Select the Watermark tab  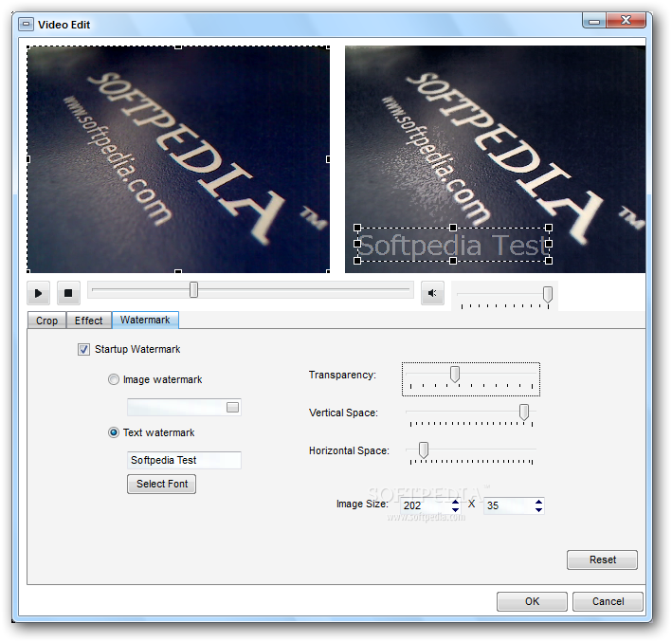coord(145,320)
